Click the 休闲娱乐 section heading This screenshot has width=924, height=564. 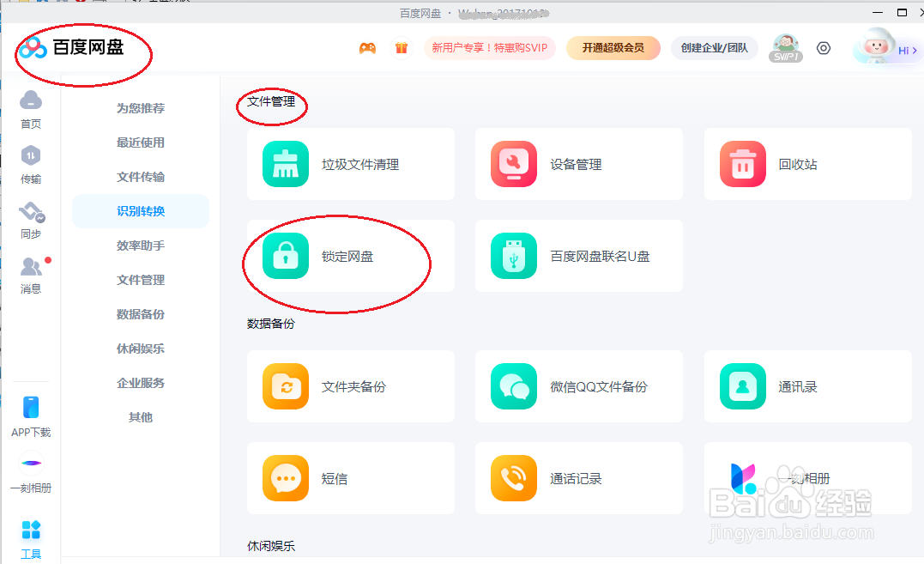click(271, 546)
